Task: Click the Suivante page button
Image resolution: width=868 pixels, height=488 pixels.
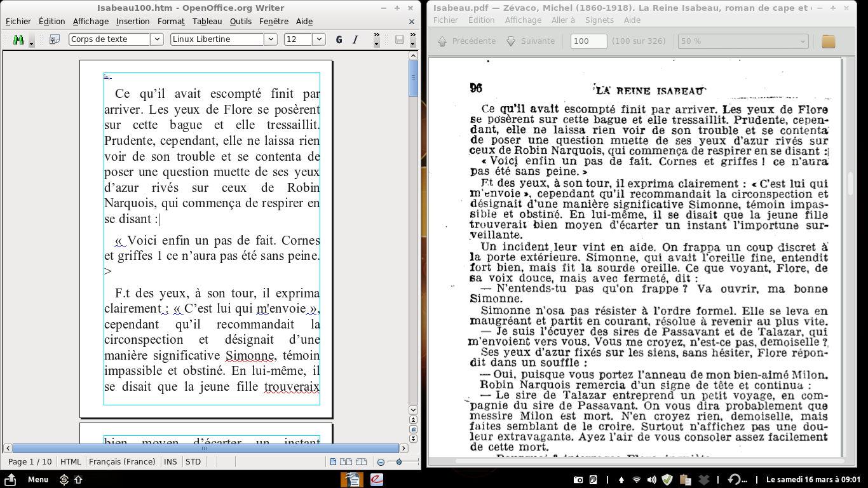Action: [x=530, y=41]
